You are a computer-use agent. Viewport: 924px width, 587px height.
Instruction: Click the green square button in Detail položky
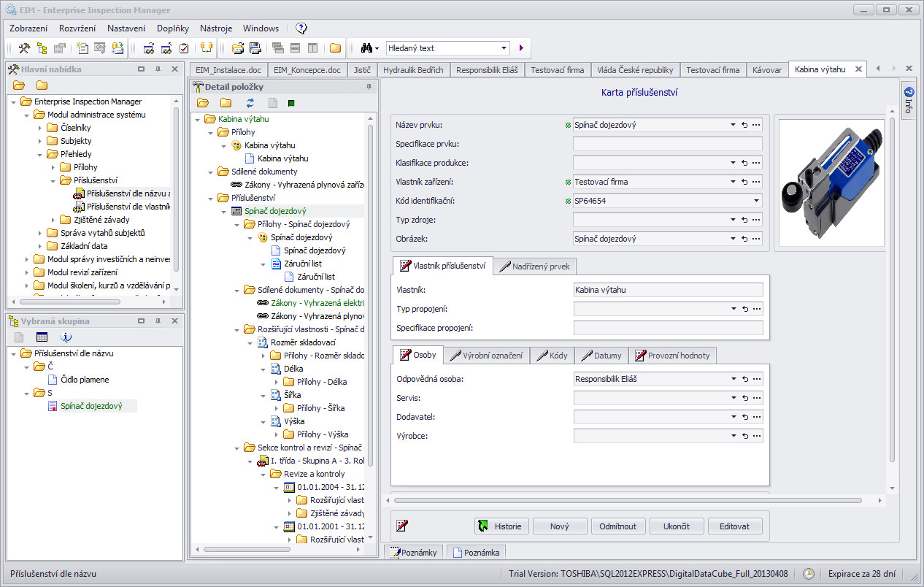click(x=291, y=103)
